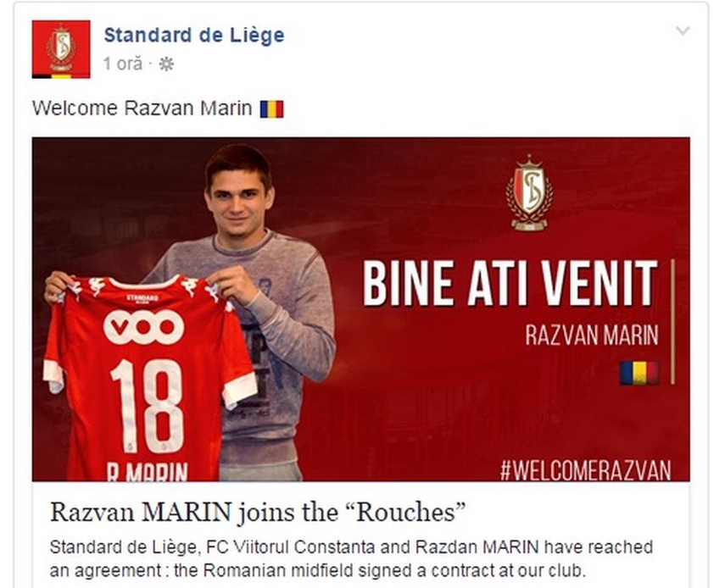Image resolution: width=725 pixels, height=588 pixels.
Task: Open the Razvan Marin welcome banner image
Action: click(360, 309)
